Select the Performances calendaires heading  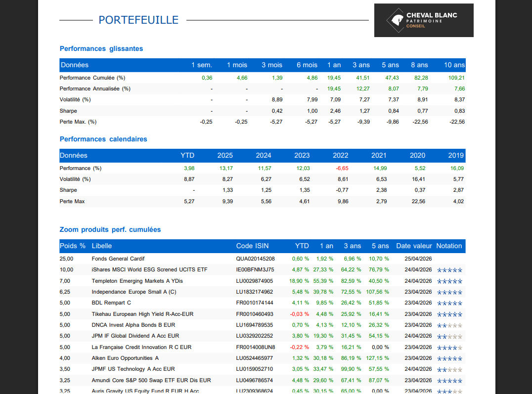tap(103, 139)
